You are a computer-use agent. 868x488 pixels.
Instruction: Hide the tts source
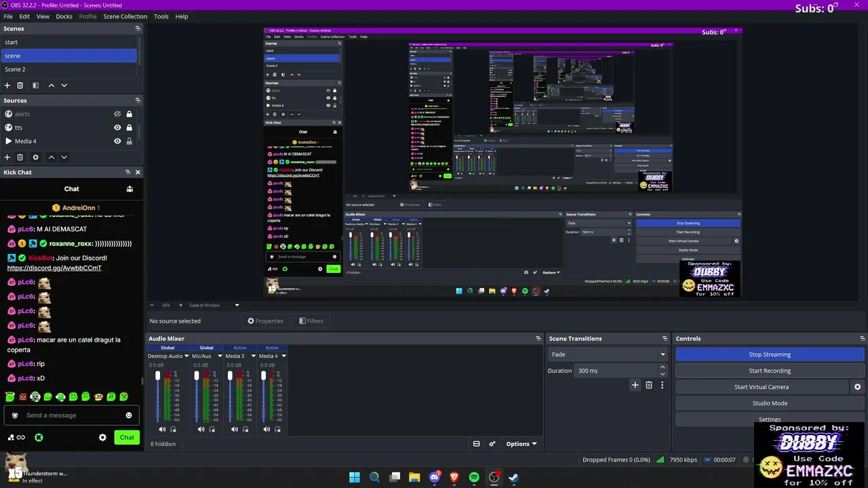click(117, 127)
